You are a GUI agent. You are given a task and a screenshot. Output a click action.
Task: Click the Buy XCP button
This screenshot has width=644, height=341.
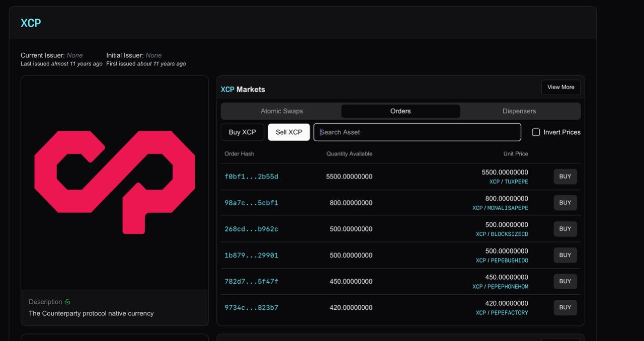[x=243, y=132]
